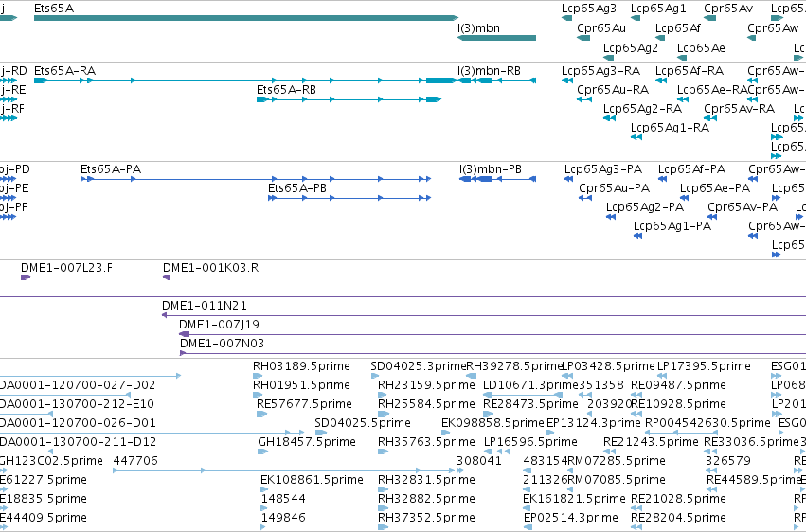806x532 pixels.
Task: Select the GH18457.5prime EST
Action: pyautogui.click(x=263, y=452)
